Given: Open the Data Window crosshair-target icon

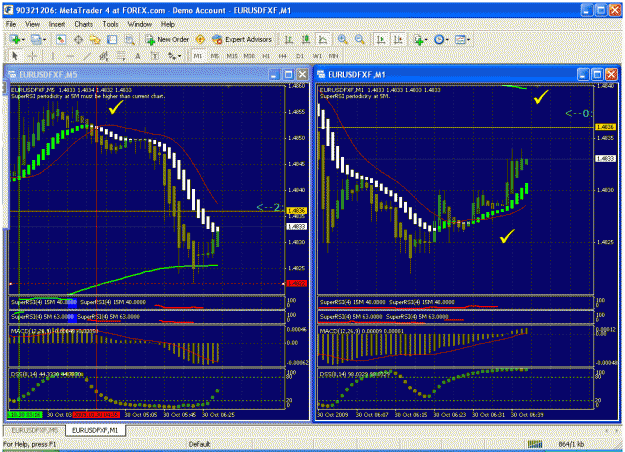Looking at the screenshot, I should (79, 39).
